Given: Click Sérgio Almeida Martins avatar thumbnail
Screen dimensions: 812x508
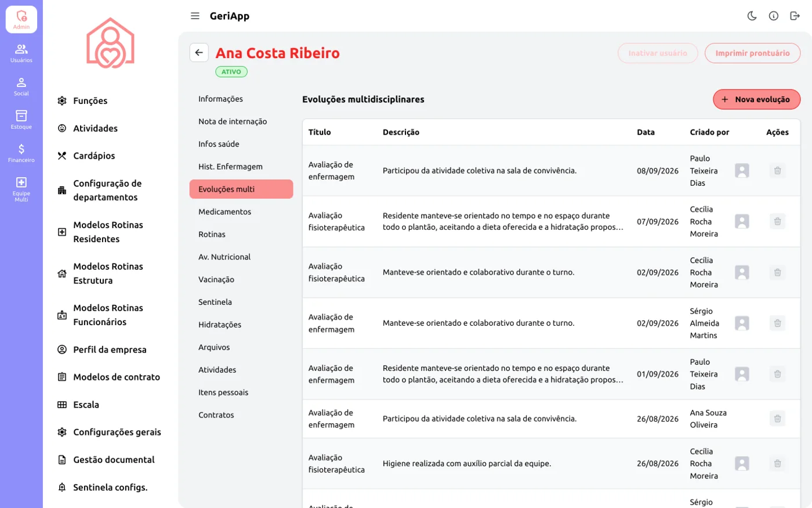Looking at the screenshot, I should coord(742,323).
